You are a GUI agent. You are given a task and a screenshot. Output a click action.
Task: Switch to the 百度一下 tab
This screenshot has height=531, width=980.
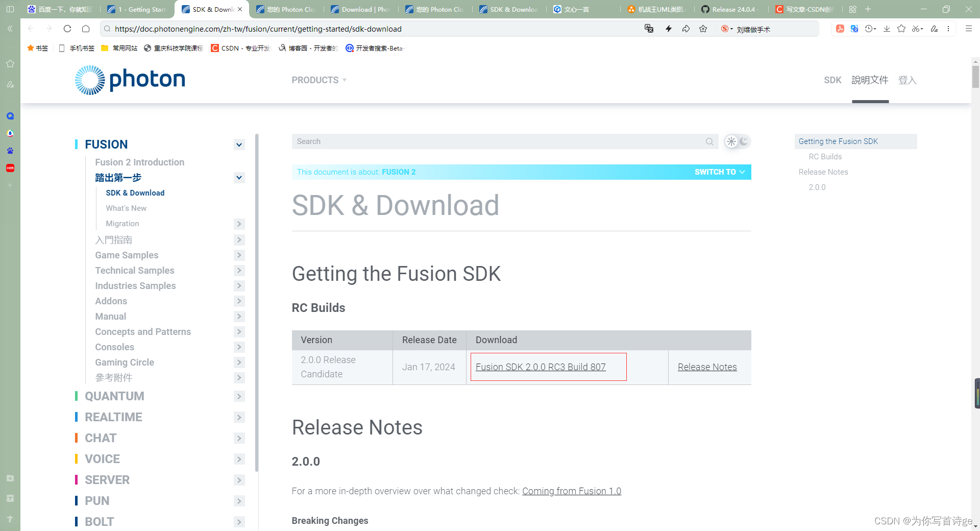tap(60, 9)
